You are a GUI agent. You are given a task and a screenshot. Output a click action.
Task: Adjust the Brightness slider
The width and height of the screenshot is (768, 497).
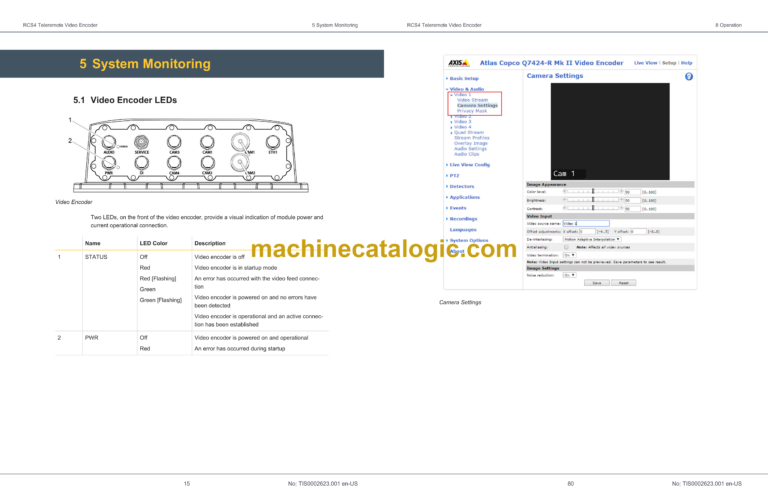[593, 200]
